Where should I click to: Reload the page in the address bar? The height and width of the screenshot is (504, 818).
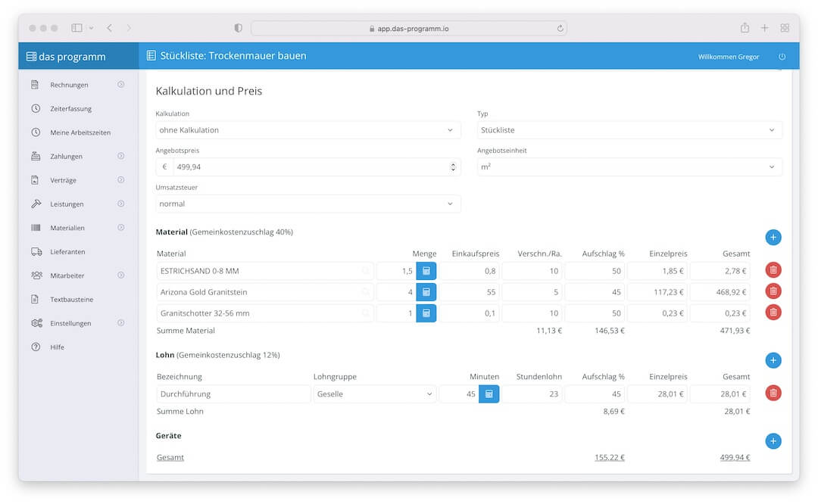coord(560,29)
